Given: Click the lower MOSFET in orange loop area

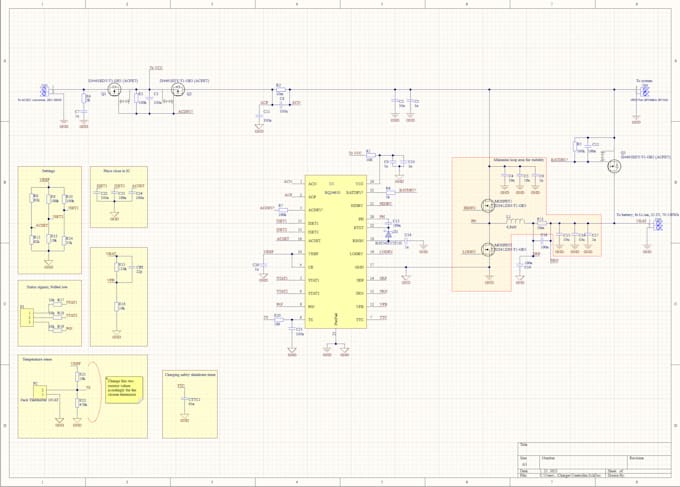Looking at the screenshot, I should pyautogui.click(x=487, y=249).
